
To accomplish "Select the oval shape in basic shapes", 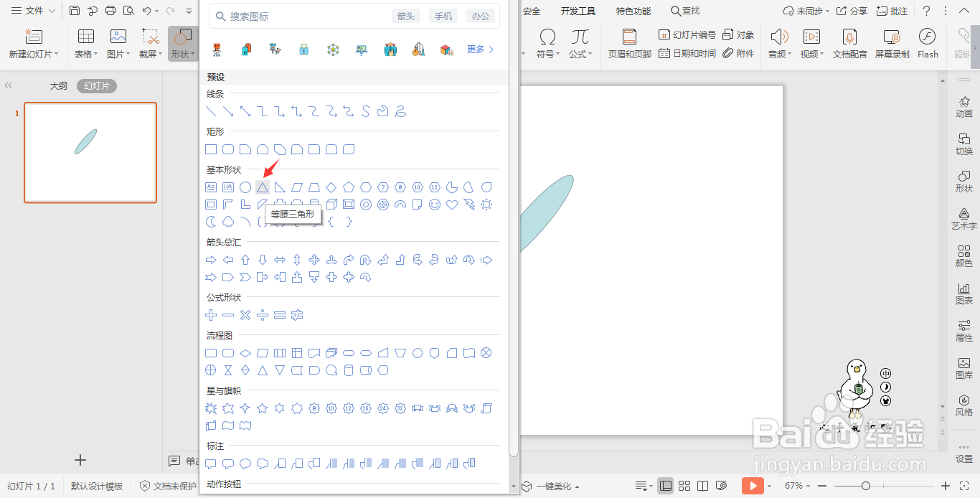I will [245, 187].
